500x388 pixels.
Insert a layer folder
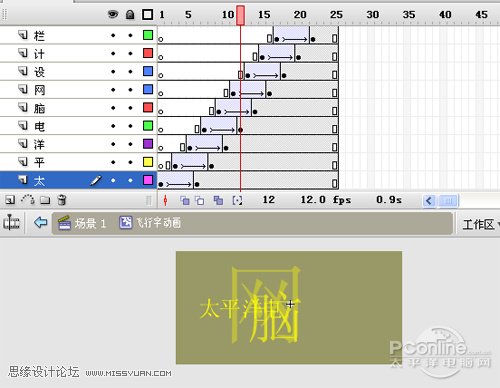[x=45, y=200]
